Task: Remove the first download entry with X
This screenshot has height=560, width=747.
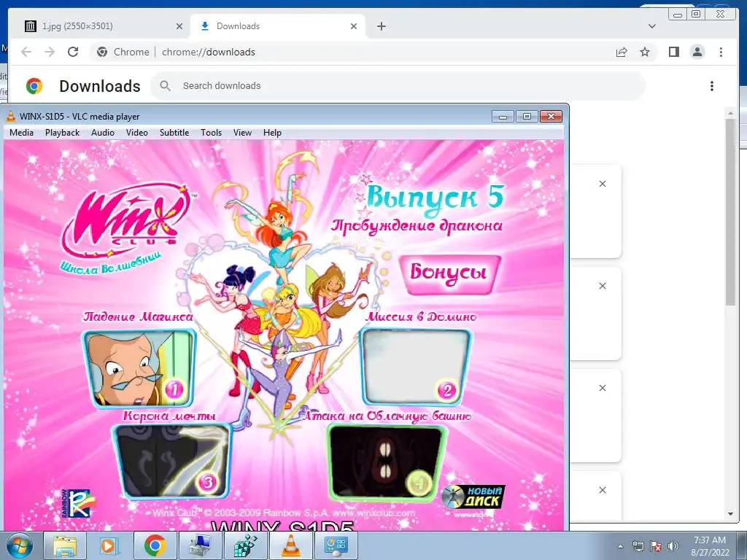Action: (602, 184)
